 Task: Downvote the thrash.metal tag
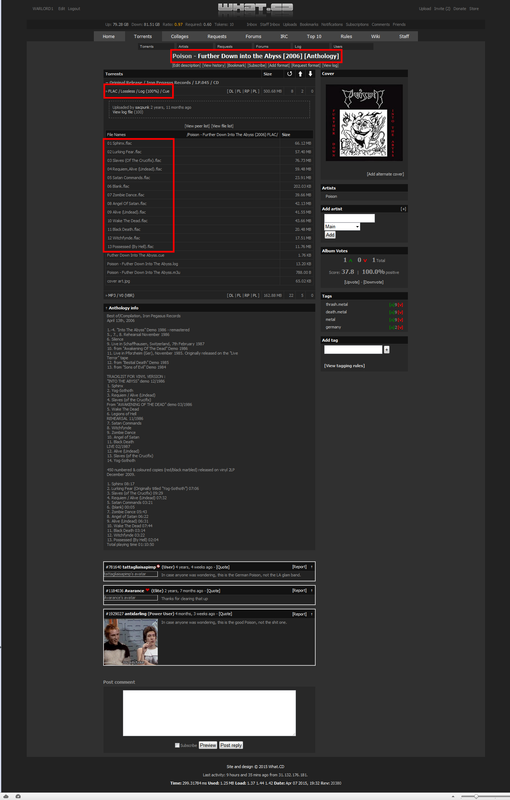point(401,305)
